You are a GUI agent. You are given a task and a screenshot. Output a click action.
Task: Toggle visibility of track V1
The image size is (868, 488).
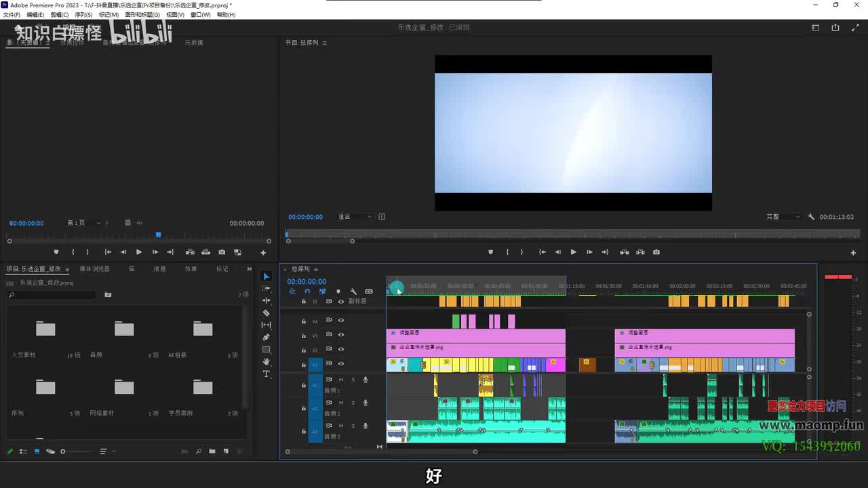point(341,364)
